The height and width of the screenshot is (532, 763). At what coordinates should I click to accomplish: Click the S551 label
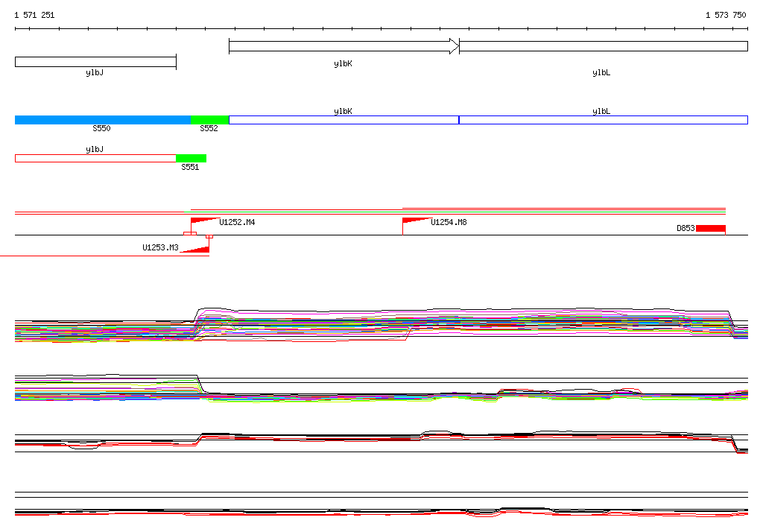[190, 167]
